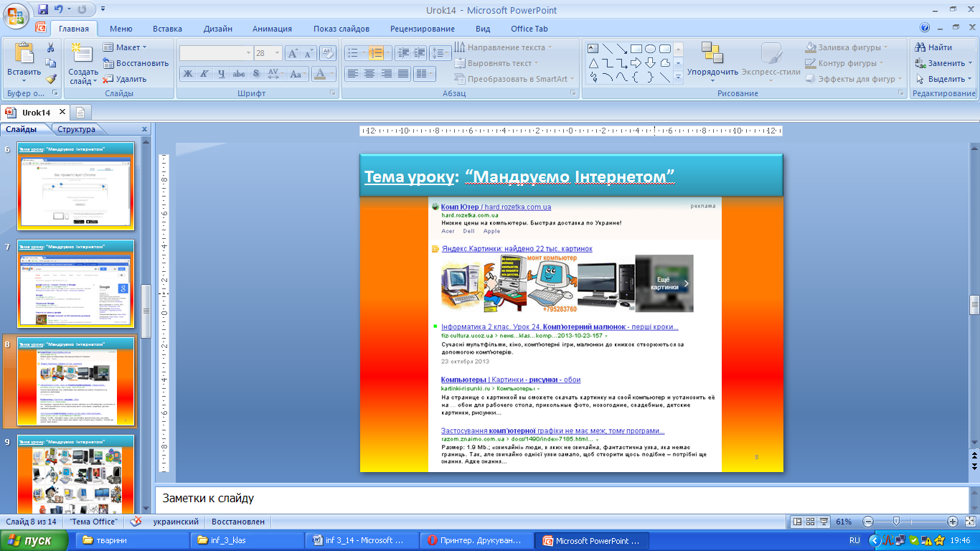This screenshot has height=551, width=980.
Task: Click the Создать слайд new slide icon
Action: (83, 54)
